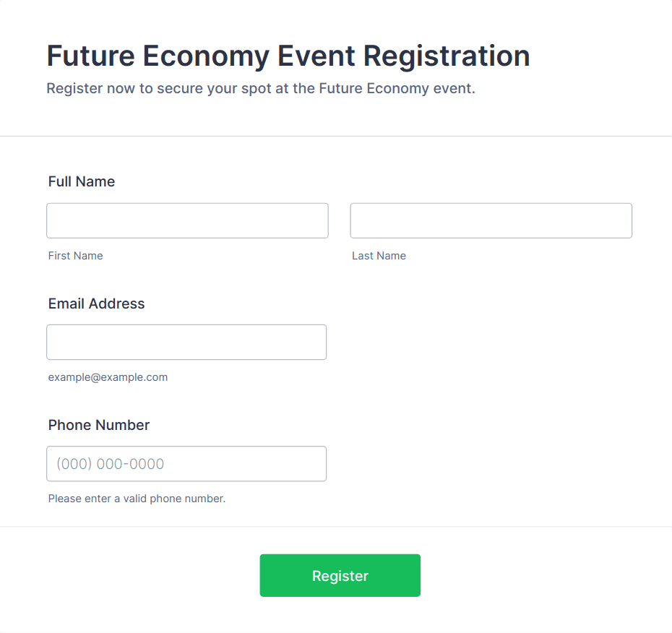Click the Phone Number field label
Viewport: 672px width, 633px height.
(99, 425)
